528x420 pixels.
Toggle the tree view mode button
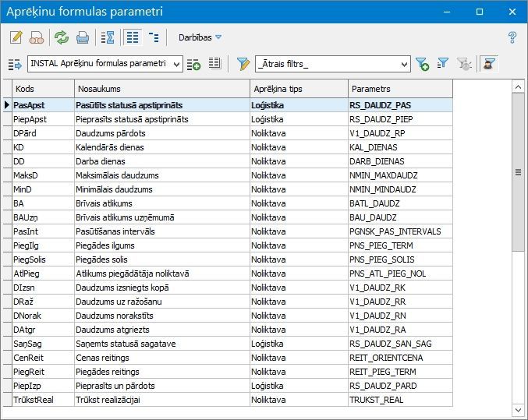click(x=154, y=37)
